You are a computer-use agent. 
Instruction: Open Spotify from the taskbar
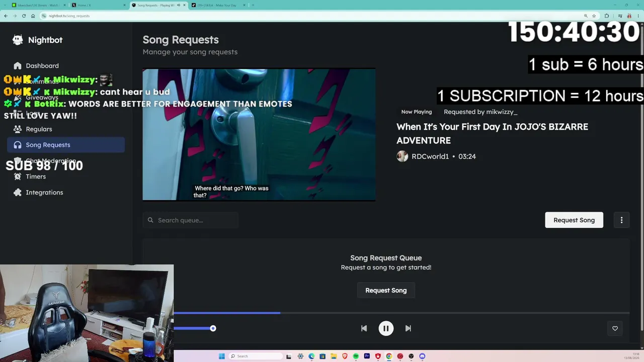point(356,356)
